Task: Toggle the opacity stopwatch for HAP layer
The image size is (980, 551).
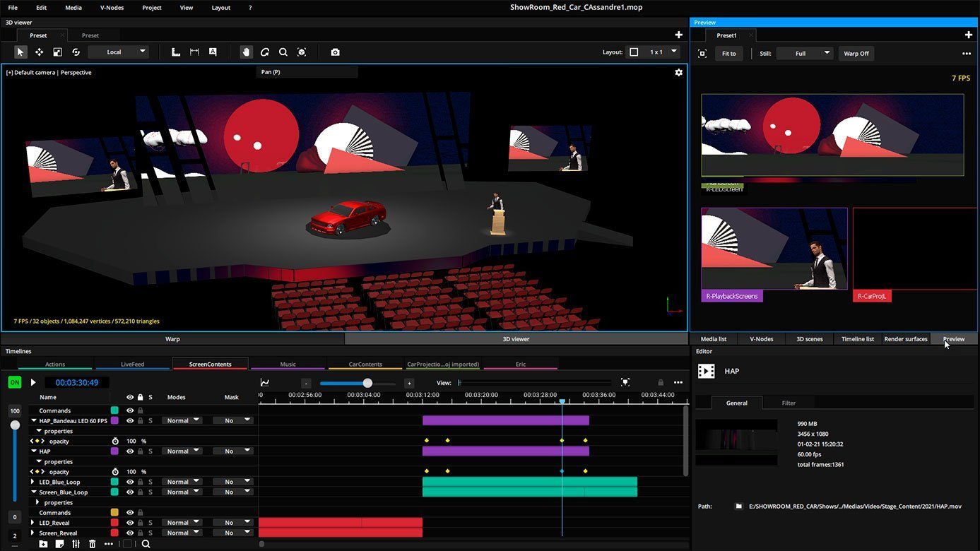Action: click(115, 471)
